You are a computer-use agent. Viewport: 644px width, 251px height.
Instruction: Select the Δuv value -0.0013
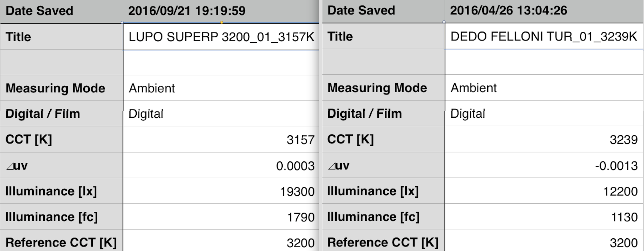tap(616, 166)
